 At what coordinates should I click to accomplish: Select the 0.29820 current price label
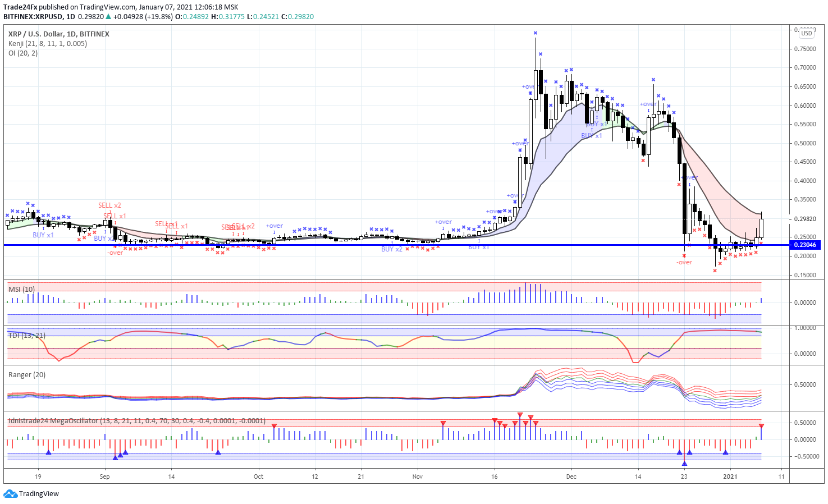(805, 219)
